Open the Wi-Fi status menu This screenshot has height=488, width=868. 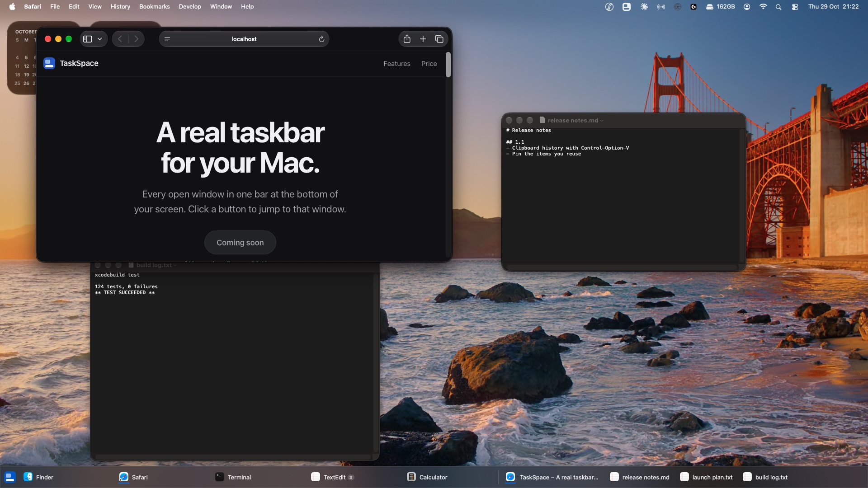point(763,7)
